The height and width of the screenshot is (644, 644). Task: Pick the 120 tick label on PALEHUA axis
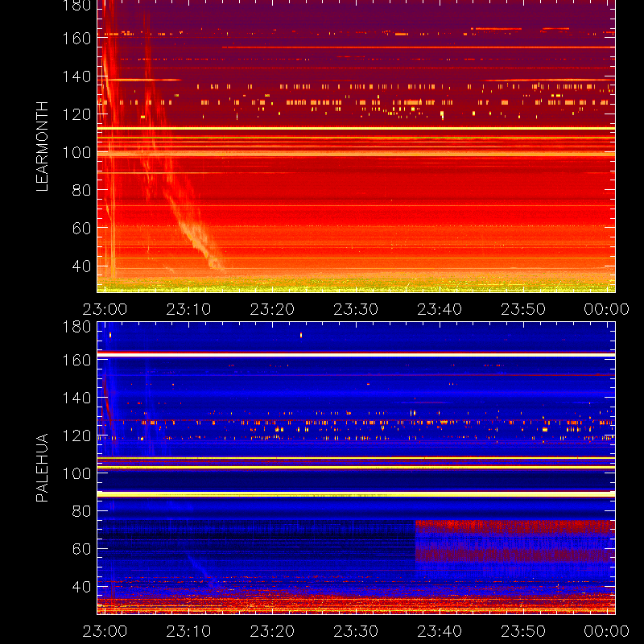76,436
